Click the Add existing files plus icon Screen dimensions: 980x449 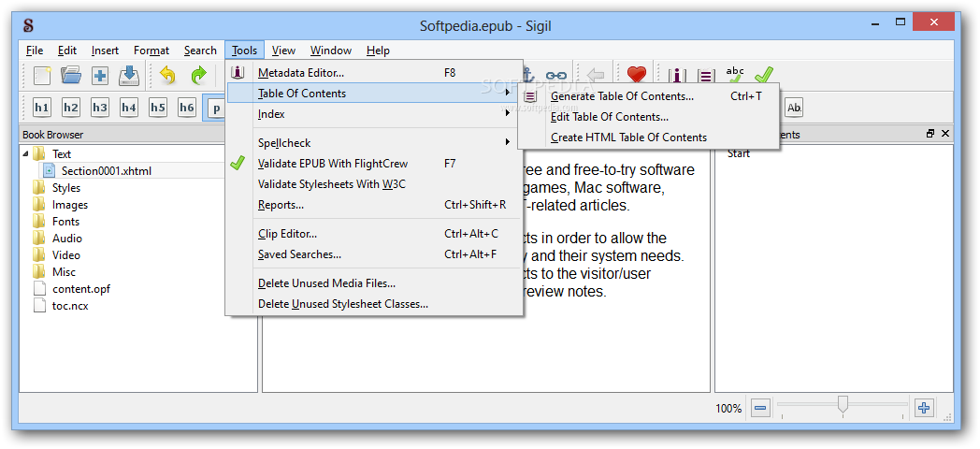click(x=100, y=76)
